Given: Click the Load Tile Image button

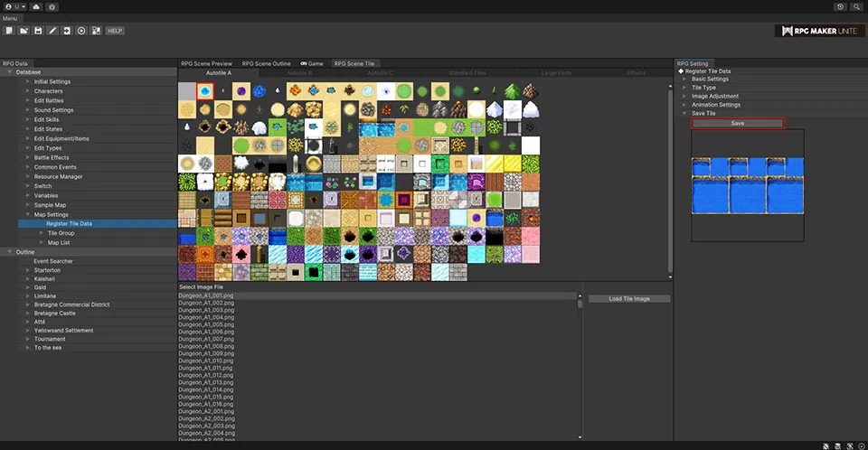Looking at the screenshot, I should (x=629, y=298).
